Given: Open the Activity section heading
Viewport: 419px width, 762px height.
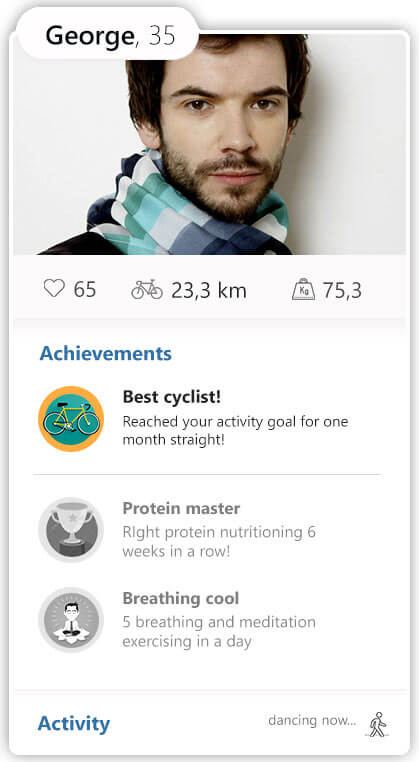Looking at the screenshot, I should point(74,724).
